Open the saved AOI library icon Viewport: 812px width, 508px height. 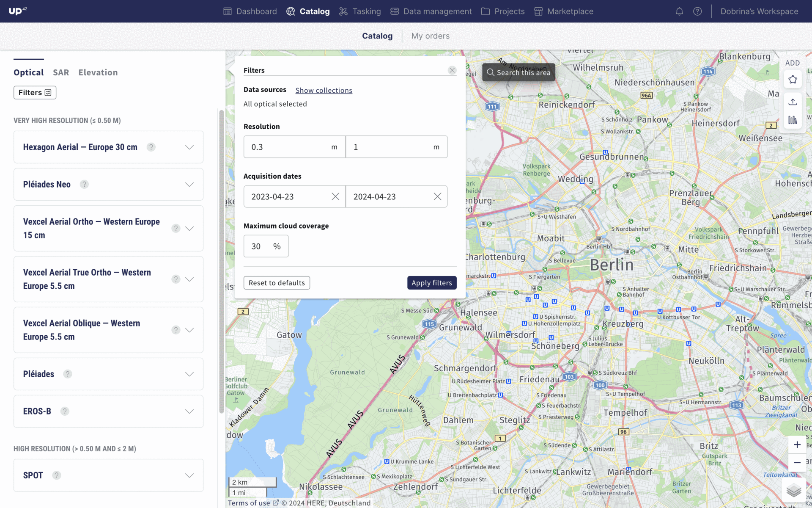pos(793,120)
